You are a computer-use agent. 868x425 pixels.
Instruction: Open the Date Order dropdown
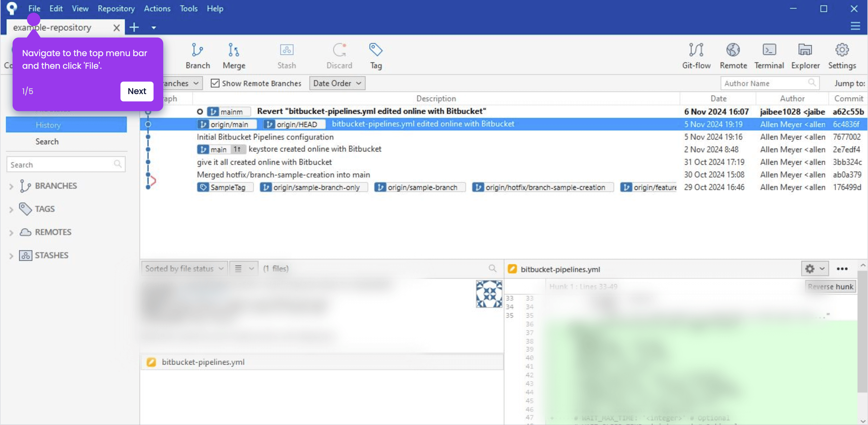pyautogui.click(x=337, y=83)
